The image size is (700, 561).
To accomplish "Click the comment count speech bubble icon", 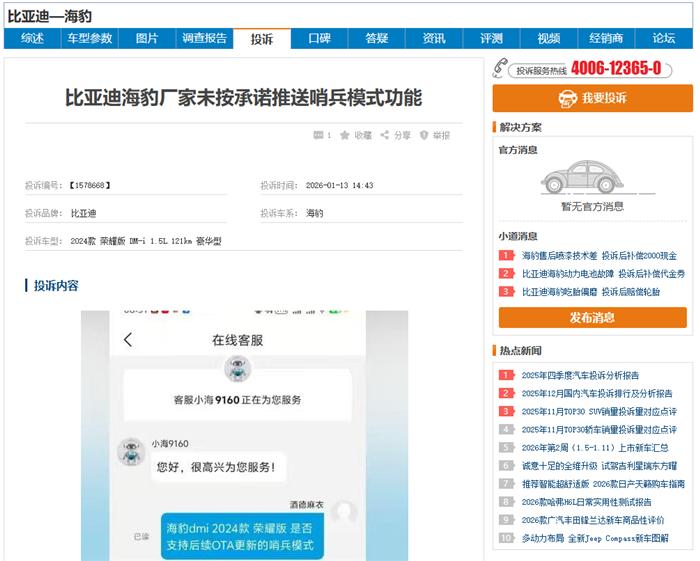I will pyautogui.click(x=318, y=135).
